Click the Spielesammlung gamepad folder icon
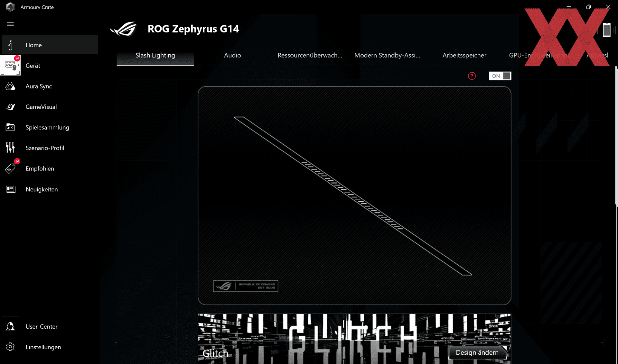 pyautogui.click(x=10, y=127)
